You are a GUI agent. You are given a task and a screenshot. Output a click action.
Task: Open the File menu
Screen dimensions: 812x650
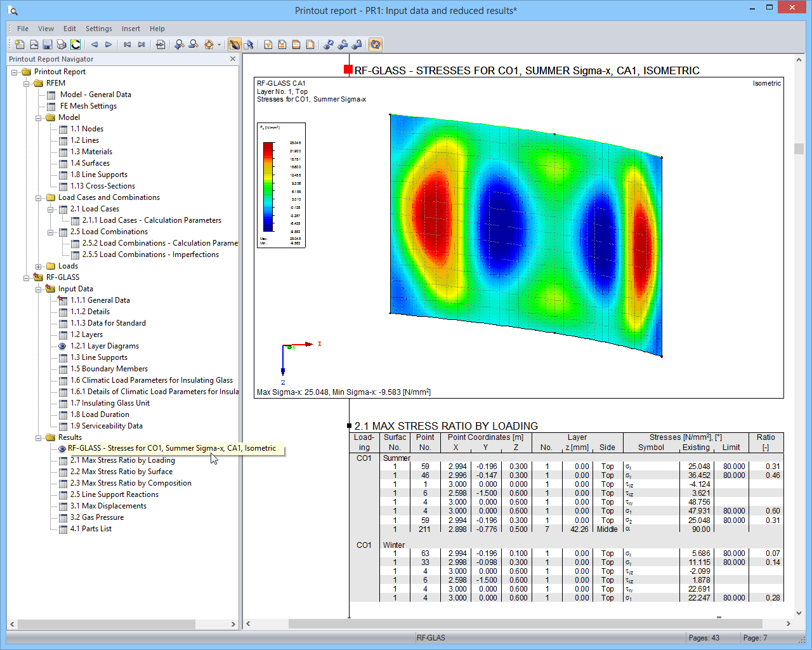(23, 29)
